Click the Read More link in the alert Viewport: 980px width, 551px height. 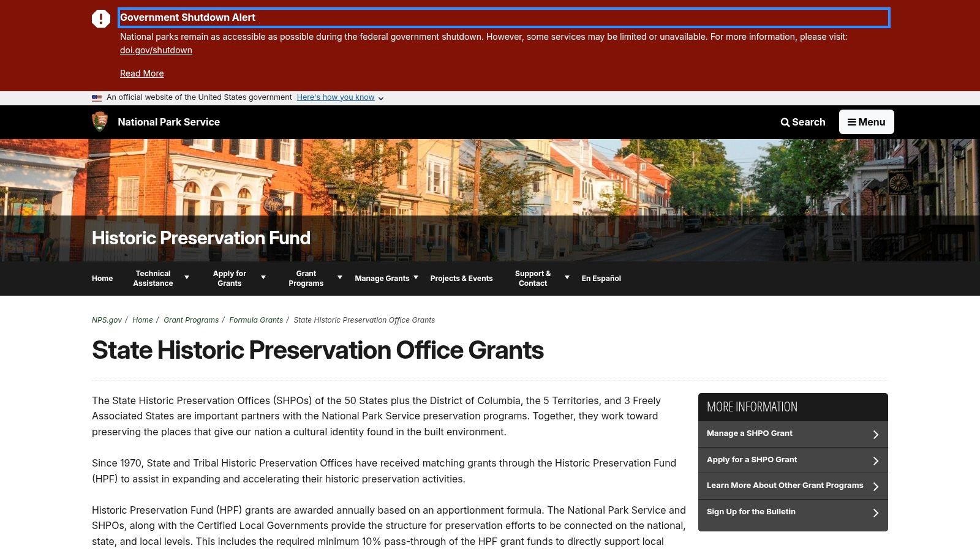[141, 73]
